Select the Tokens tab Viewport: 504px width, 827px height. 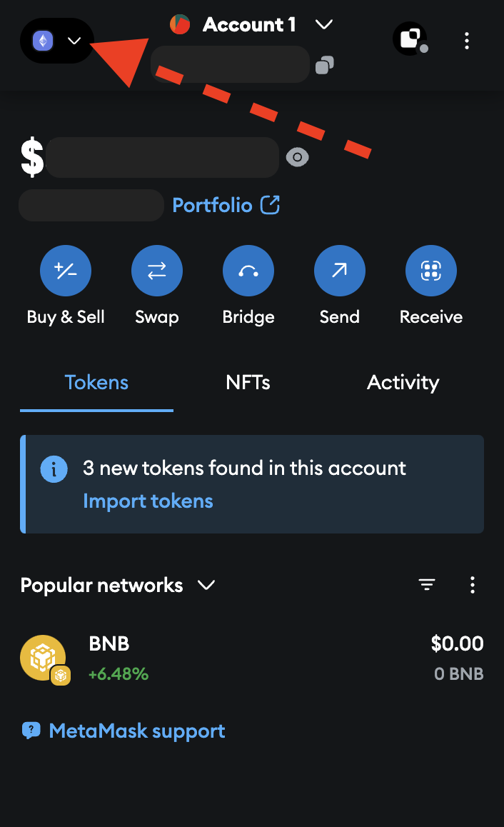96,383
